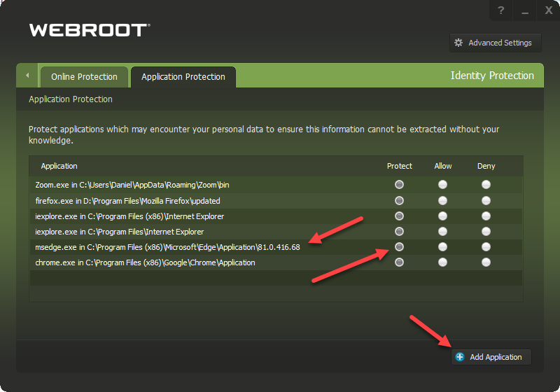This screenshot has width=560, height=392.
Task: Click the Identity Protection title
Action: 492,76
